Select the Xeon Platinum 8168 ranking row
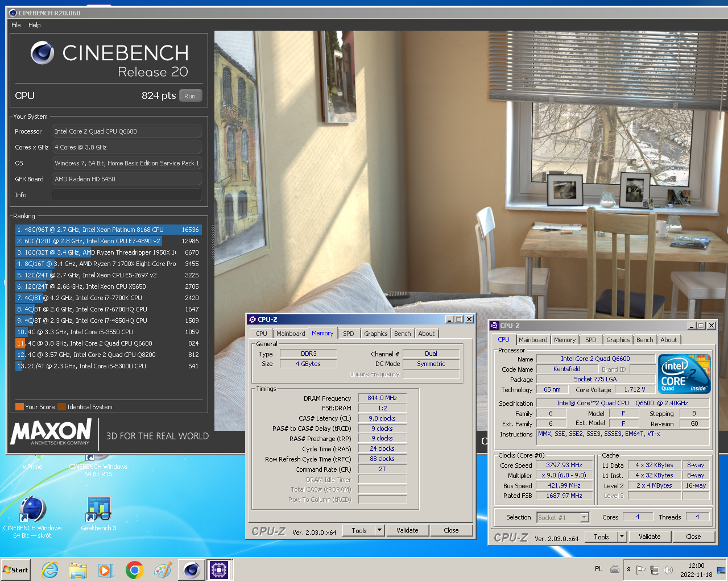The width and height of the screenshot is (728, 582). [x=108, y=230]
